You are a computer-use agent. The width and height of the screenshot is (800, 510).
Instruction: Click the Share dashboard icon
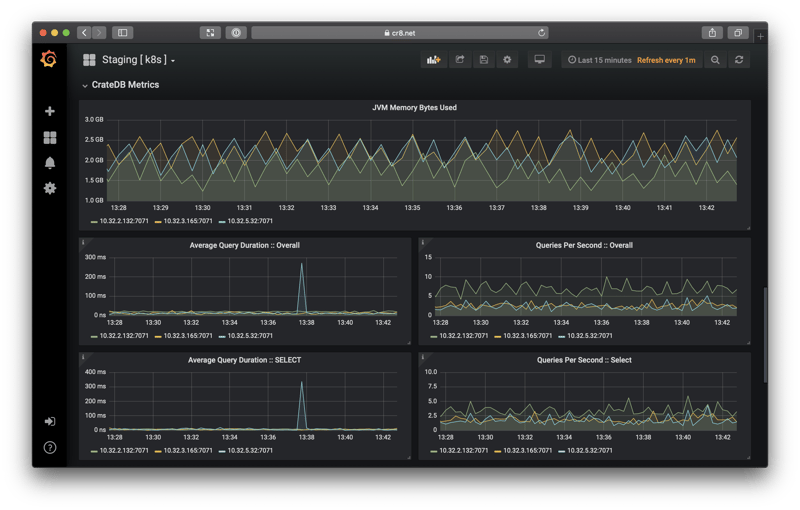460,60
